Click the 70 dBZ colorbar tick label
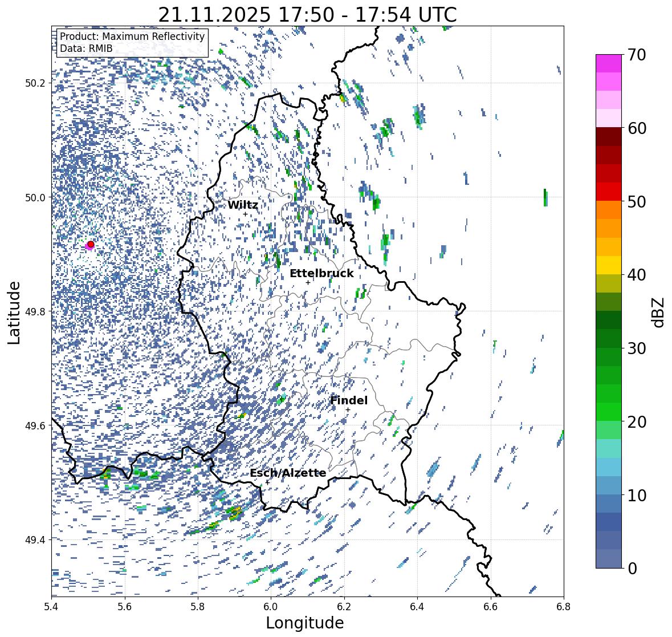 636,55
